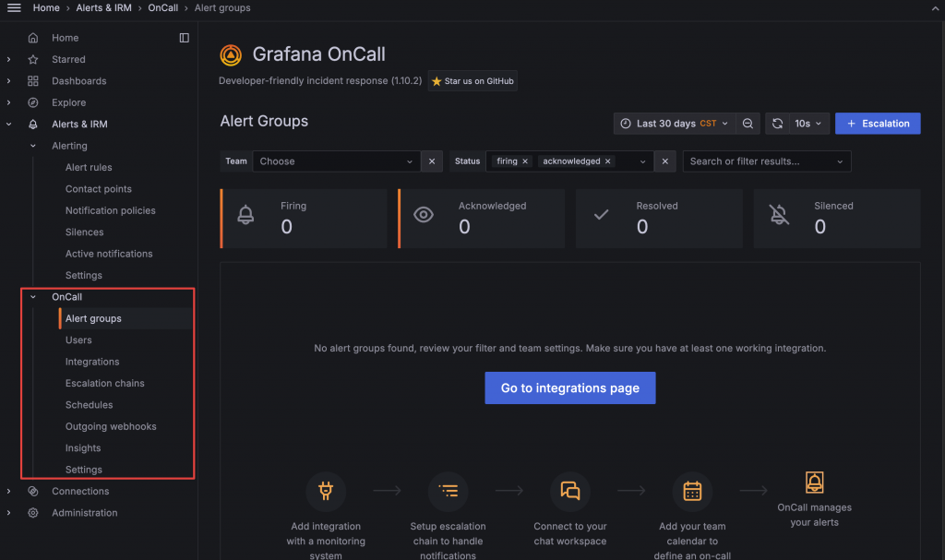
Task: Click the escalation chain list icon
Action: tap(448, 492)
